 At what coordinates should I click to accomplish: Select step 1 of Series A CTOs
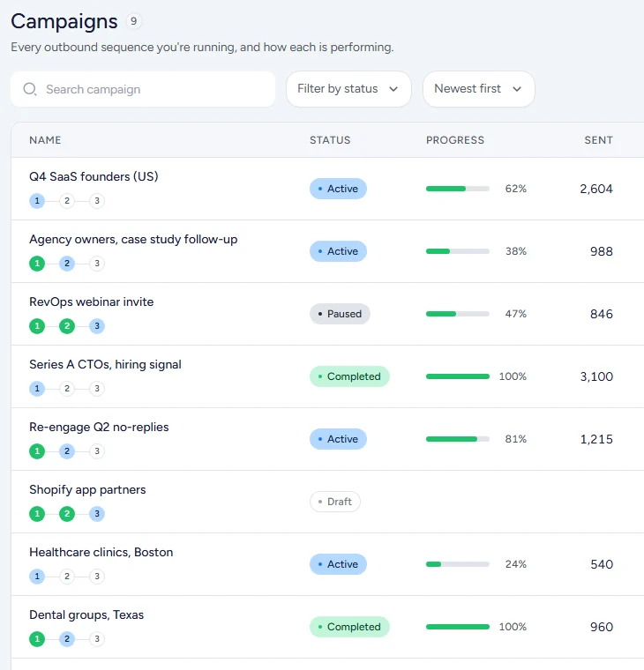37,389
